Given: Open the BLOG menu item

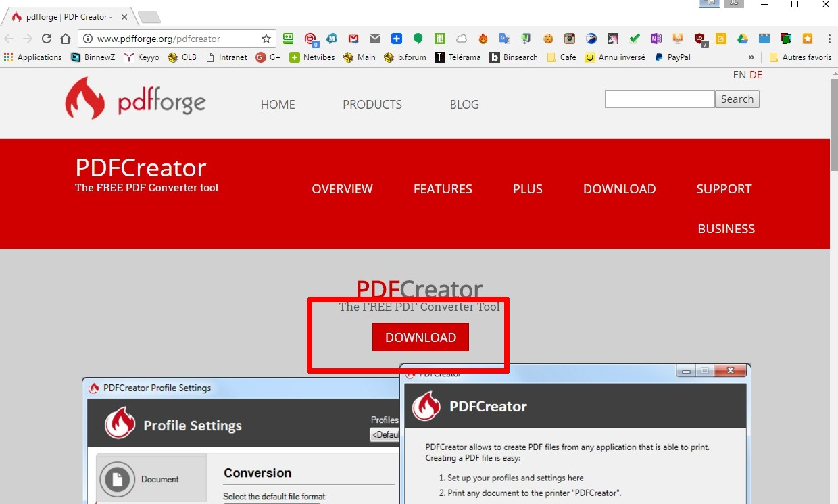Looking at the screenshot, I should tap(464, 105).
